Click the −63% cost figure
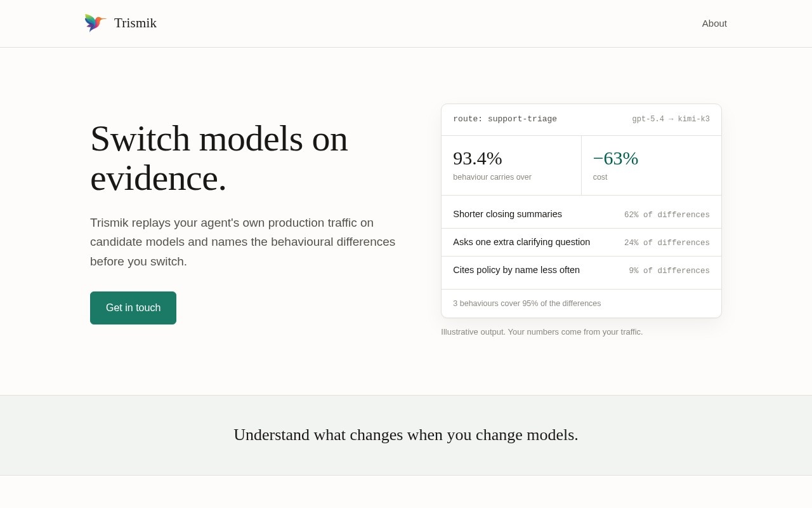Viewport: 812px width, 508px height. tap(615, 158)
